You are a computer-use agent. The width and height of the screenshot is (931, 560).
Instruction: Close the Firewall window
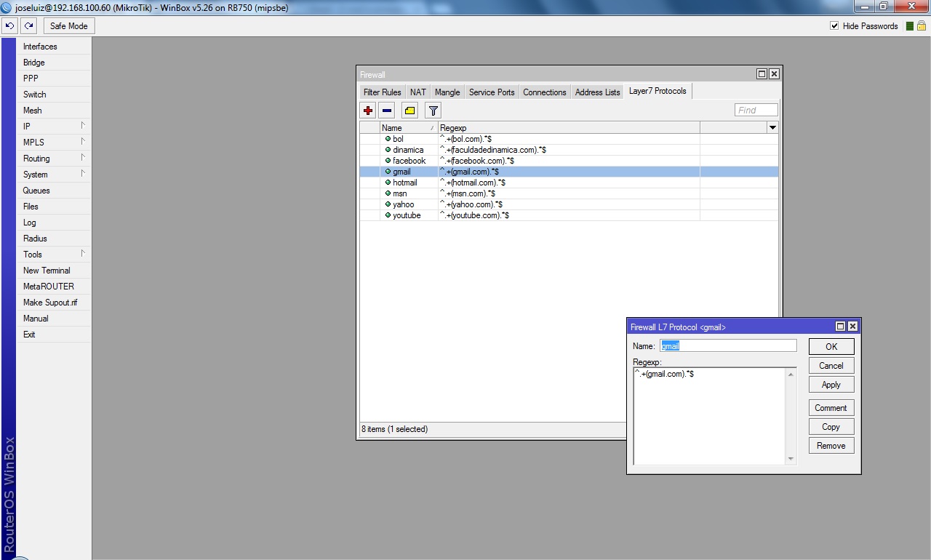coord(774,74)
